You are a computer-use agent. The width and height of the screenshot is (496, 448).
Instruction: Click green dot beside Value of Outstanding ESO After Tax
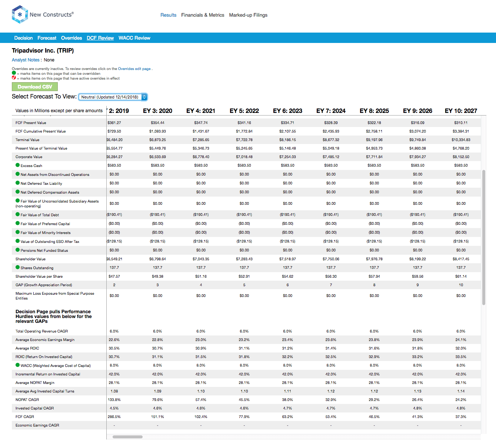point(17,241)
